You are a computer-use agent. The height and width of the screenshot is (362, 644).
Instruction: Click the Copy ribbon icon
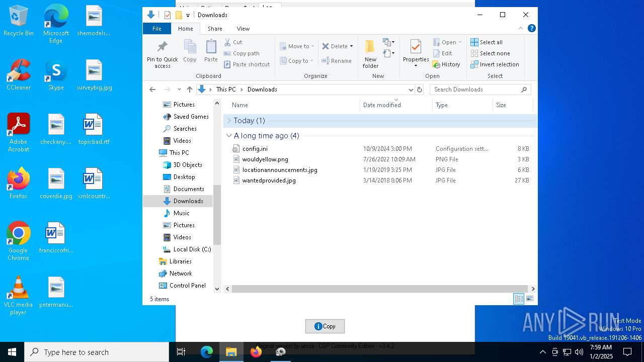[190, 51]
